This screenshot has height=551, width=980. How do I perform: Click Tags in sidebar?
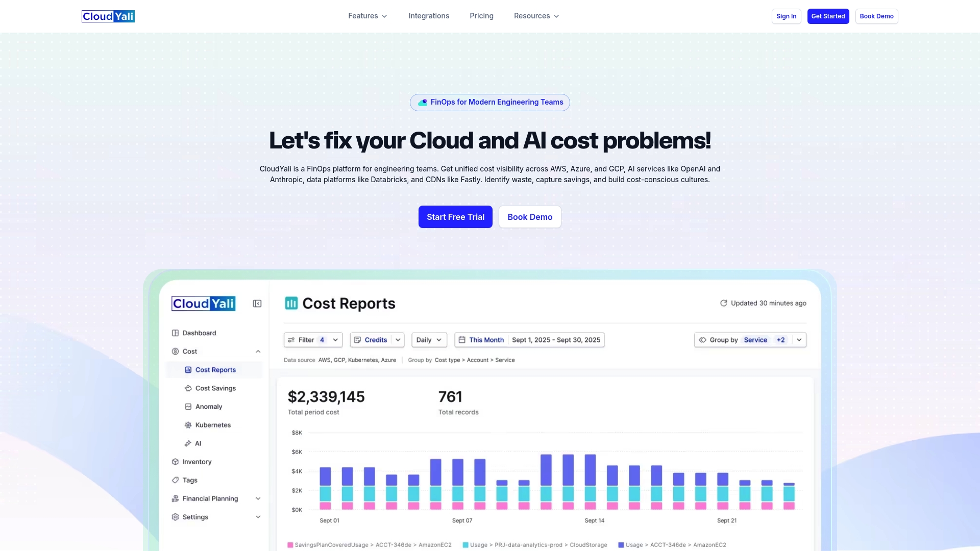[x=190, y=480]
